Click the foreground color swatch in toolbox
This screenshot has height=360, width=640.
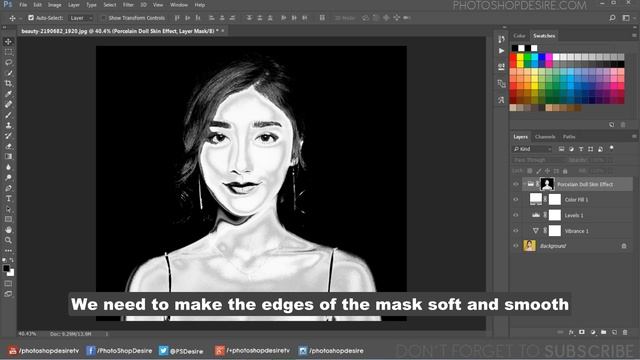(x=6, y=269)
